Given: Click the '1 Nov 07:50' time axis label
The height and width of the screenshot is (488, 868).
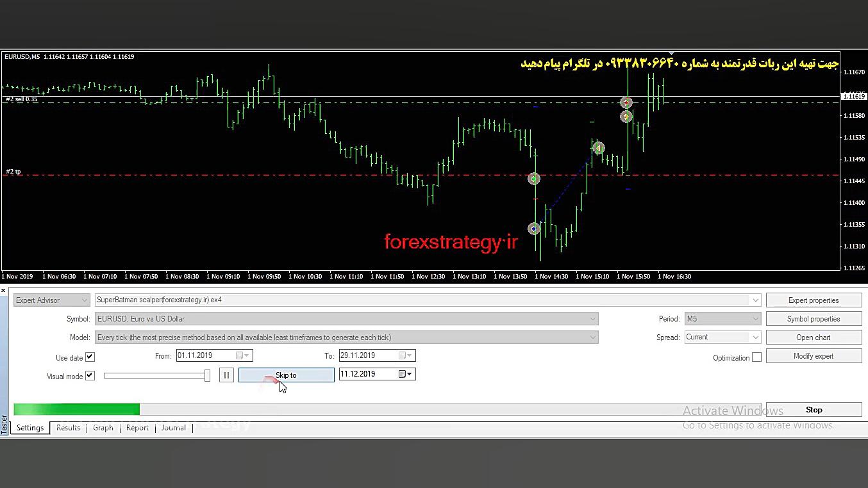Looking at the screenshot, I should [141, 277].
